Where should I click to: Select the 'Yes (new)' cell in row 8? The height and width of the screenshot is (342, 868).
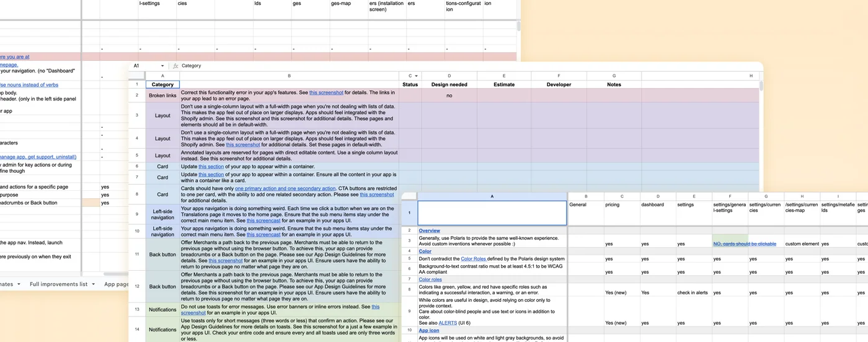pos(622,290)
